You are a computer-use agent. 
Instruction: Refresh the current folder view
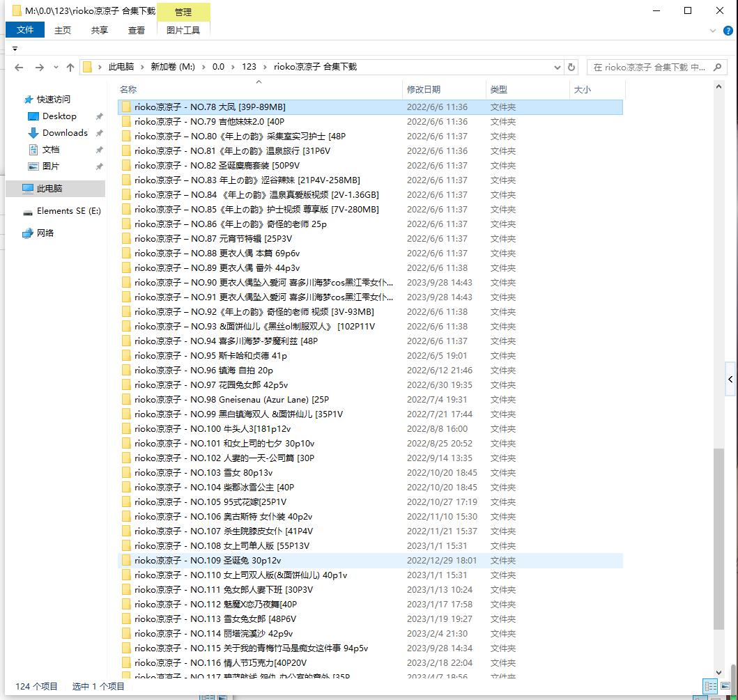(572, 68)
